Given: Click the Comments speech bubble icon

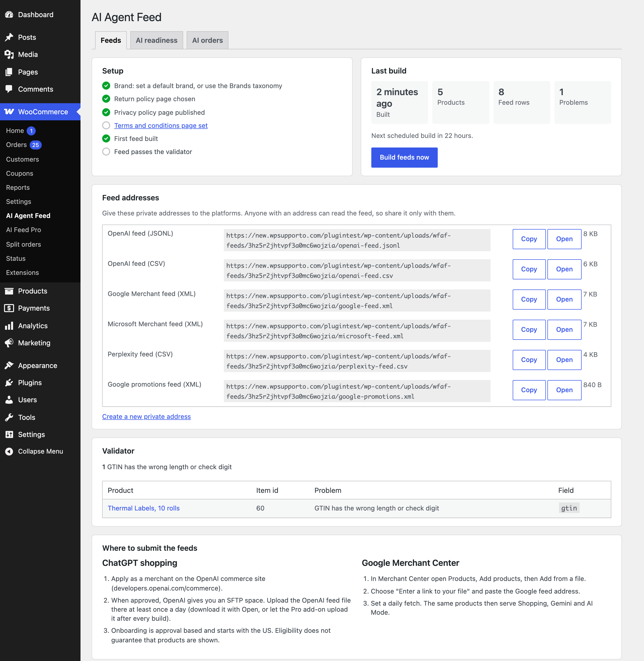Looking at the screenshot, I should point(9,89).
